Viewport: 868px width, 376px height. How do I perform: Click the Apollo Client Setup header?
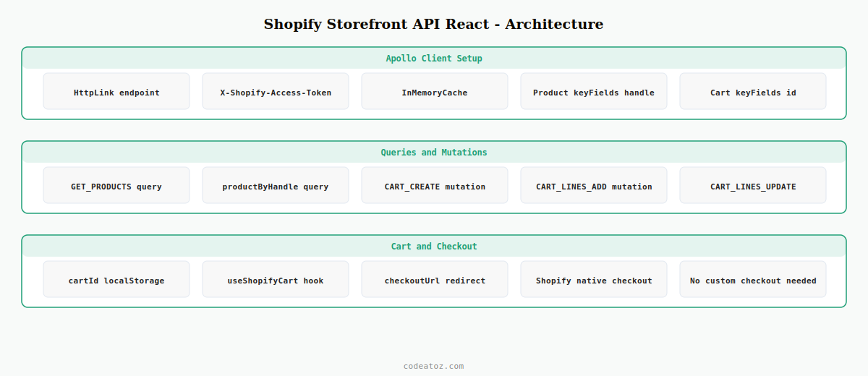click(434, 59)
